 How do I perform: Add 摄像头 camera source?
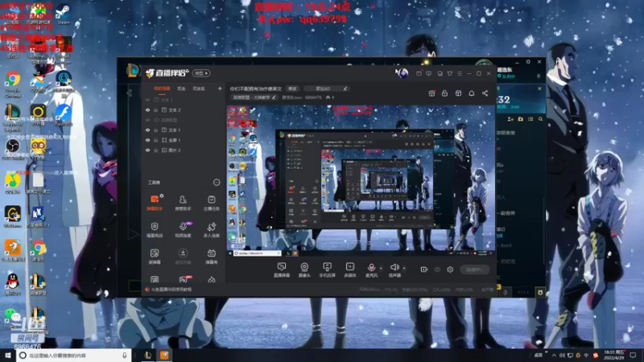pos(304,270)
